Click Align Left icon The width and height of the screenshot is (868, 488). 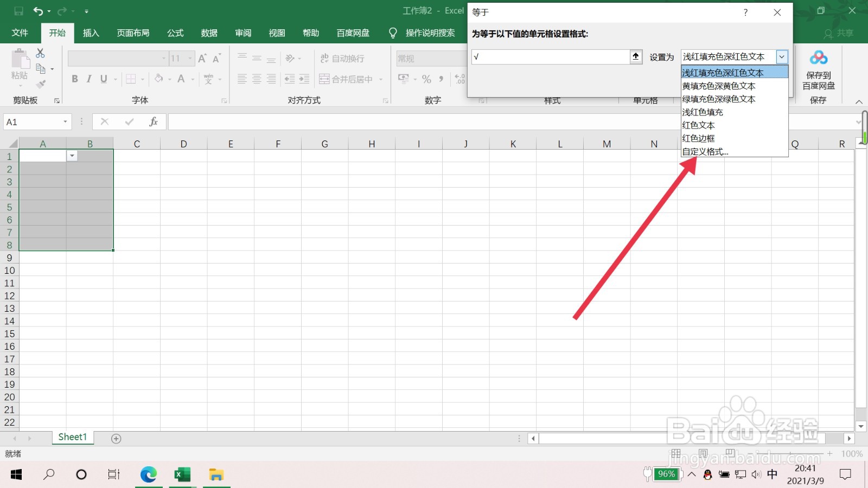[242, 79]
